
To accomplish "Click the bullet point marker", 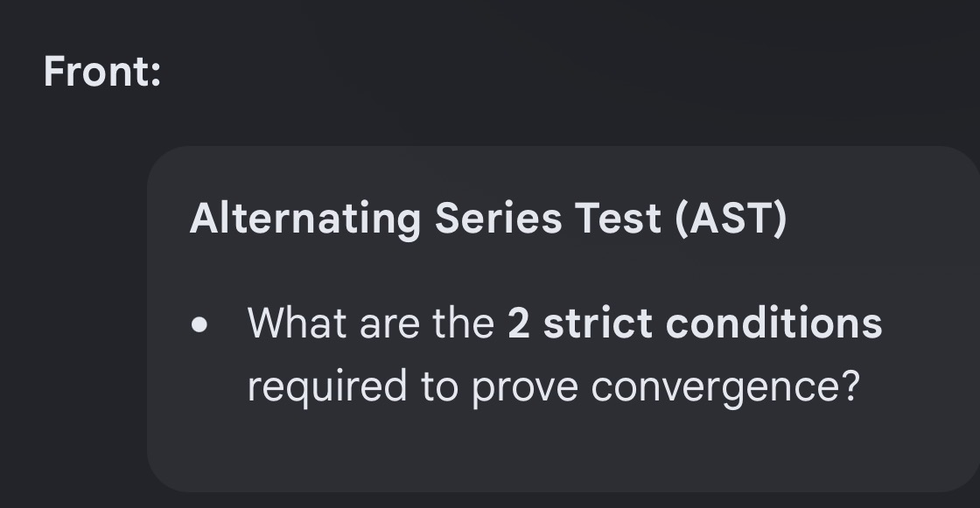I will point(199,325).
